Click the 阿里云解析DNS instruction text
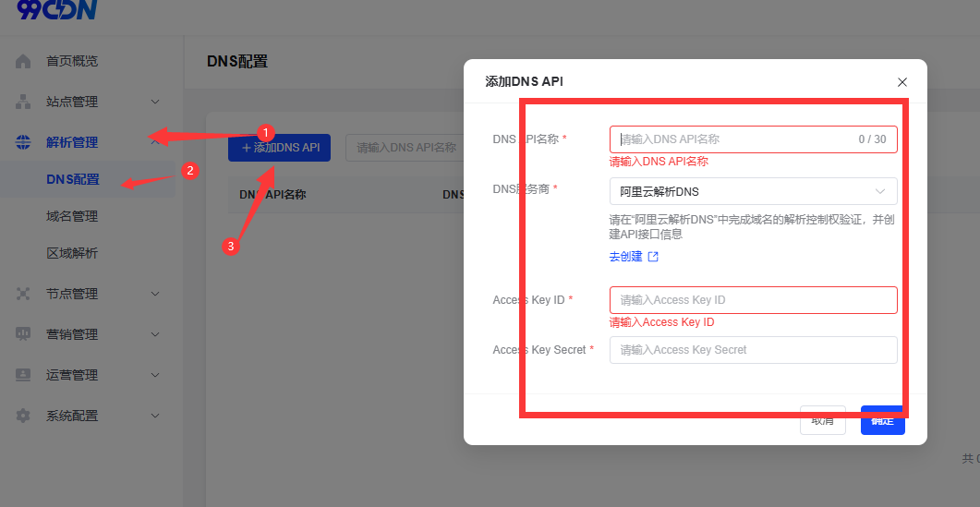This screenshot has height=507, width=980. [750, 227]
